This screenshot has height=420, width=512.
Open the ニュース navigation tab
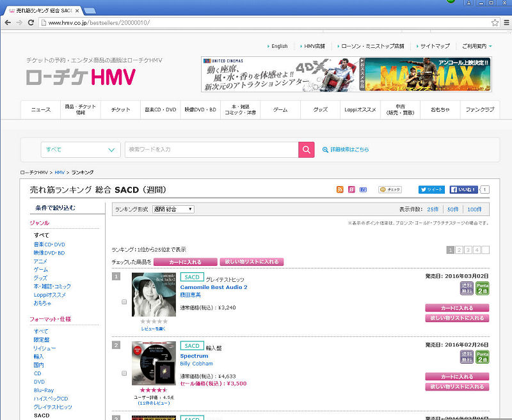click(41, 109)
